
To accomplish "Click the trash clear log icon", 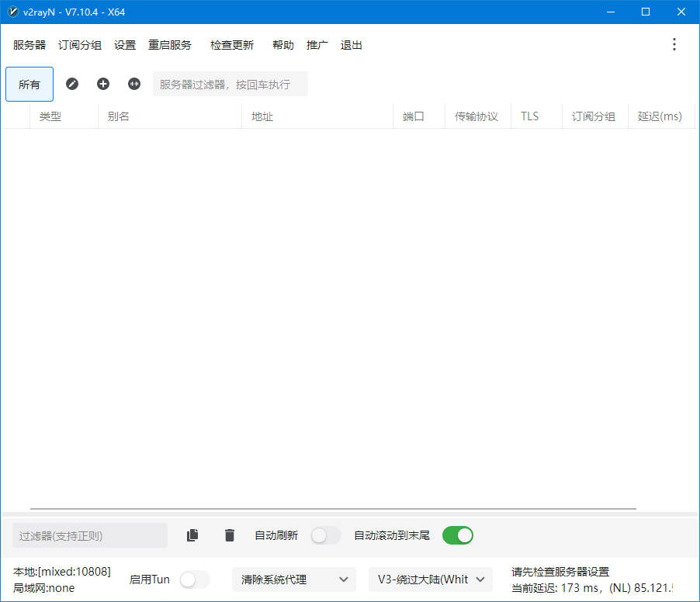I will point(229,535).
